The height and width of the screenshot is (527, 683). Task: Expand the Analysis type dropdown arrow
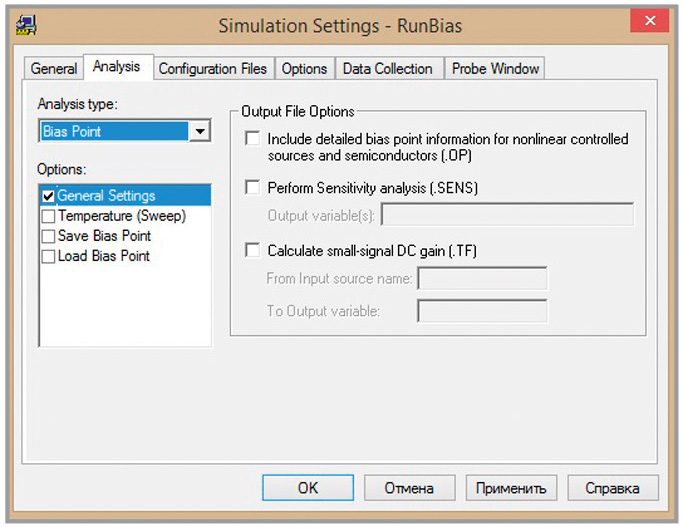click(x=200, y=131)
